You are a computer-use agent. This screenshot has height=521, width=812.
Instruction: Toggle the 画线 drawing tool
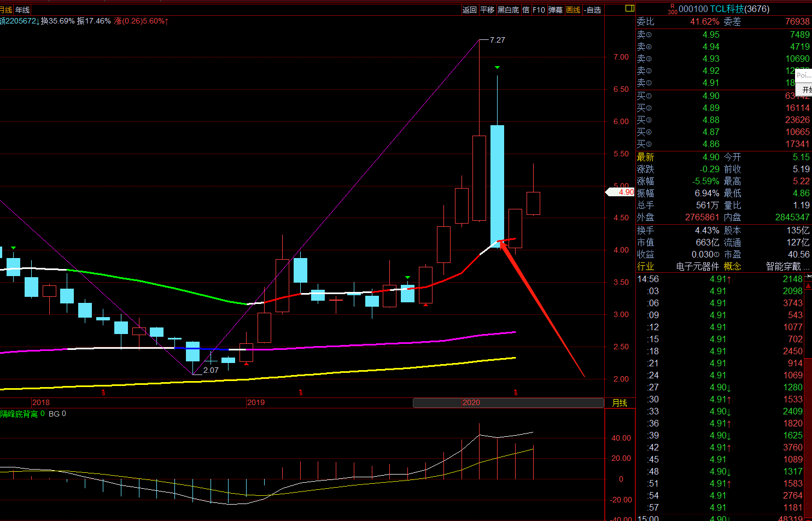573,10
